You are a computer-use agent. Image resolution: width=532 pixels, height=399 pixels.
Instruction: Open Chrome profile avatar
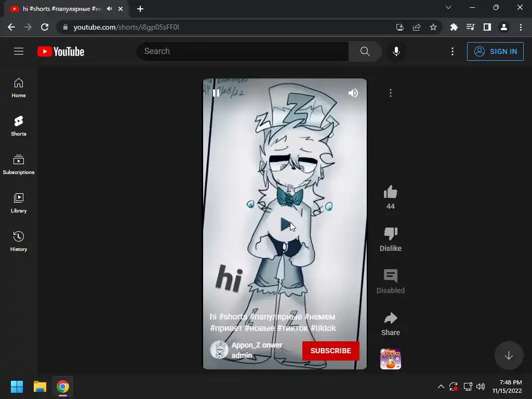pyautogui.click(x=504, y=27)
